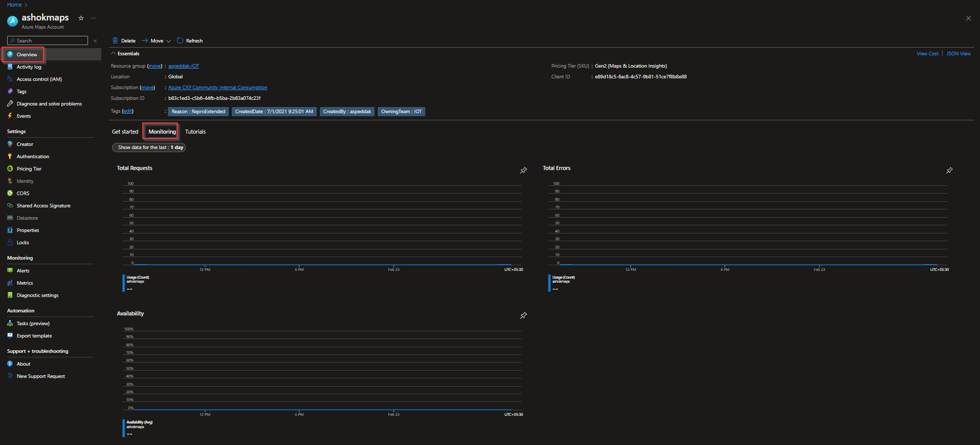
Task: Open aspeddak-IOT resource group link
Action: point(184,66)
